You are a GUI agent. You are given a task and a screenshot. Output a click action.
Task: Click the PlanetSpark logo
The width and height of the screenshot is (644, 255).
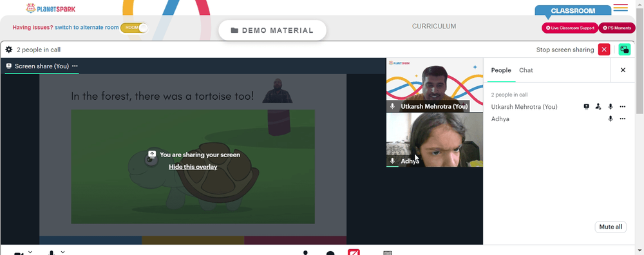[50, 8]
